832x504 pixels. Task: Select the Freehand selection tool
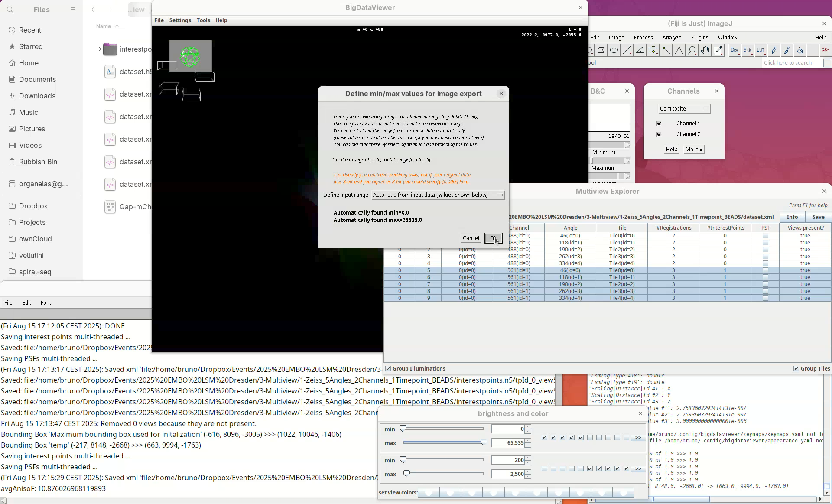point(614,50)
